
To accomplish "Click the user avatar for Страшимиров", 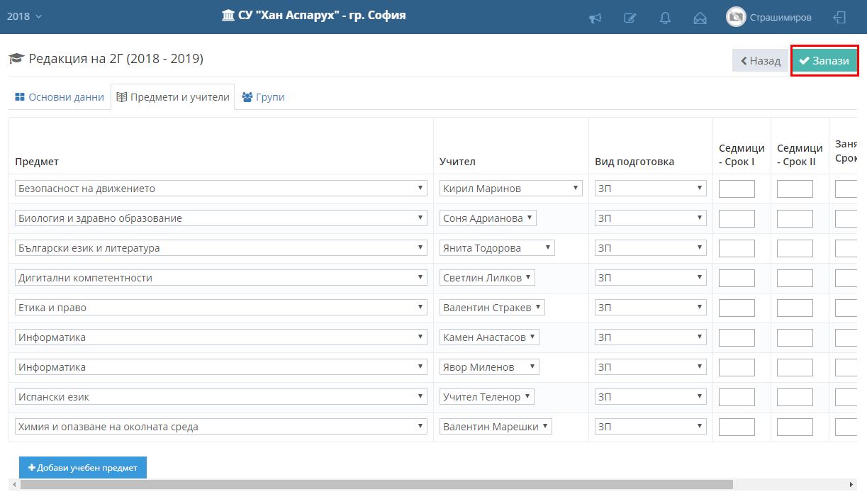I will tap(736, 17).
